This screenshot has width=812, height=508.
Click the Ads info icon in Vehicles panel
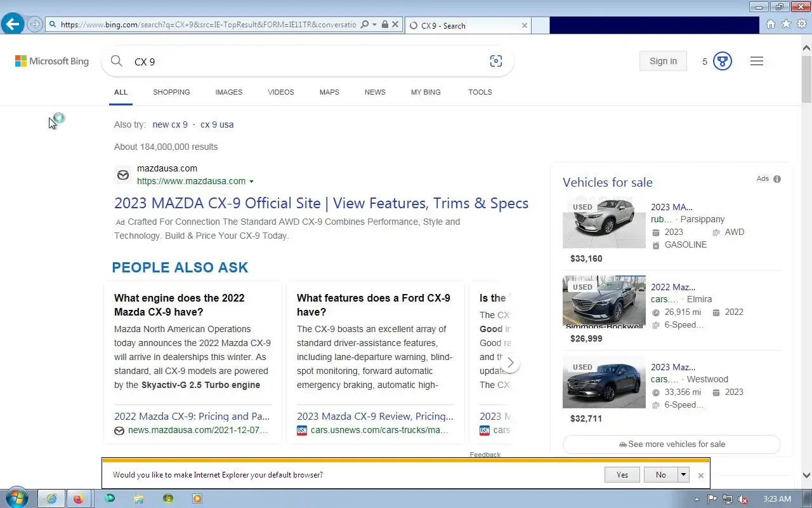coord(777,179)
